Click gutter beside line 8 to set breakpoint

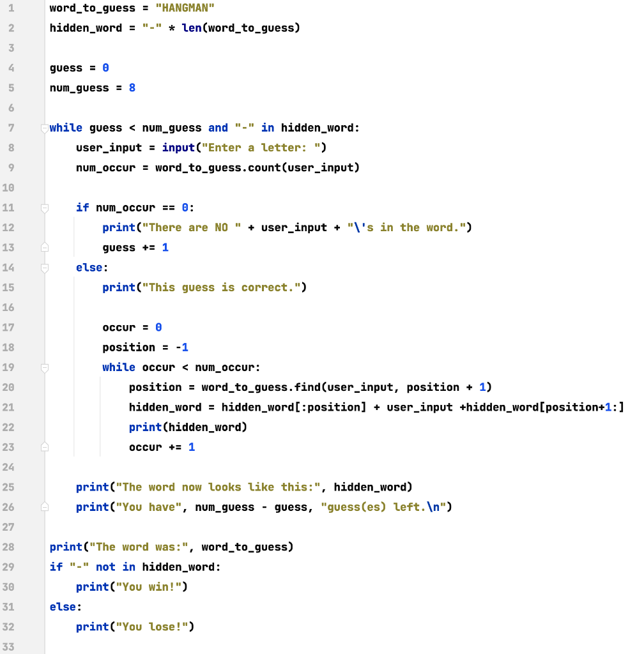tap(29, 148)
